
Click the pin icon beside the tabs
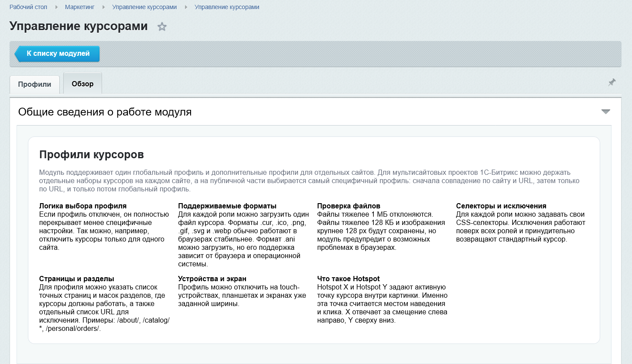click(612, 82)
